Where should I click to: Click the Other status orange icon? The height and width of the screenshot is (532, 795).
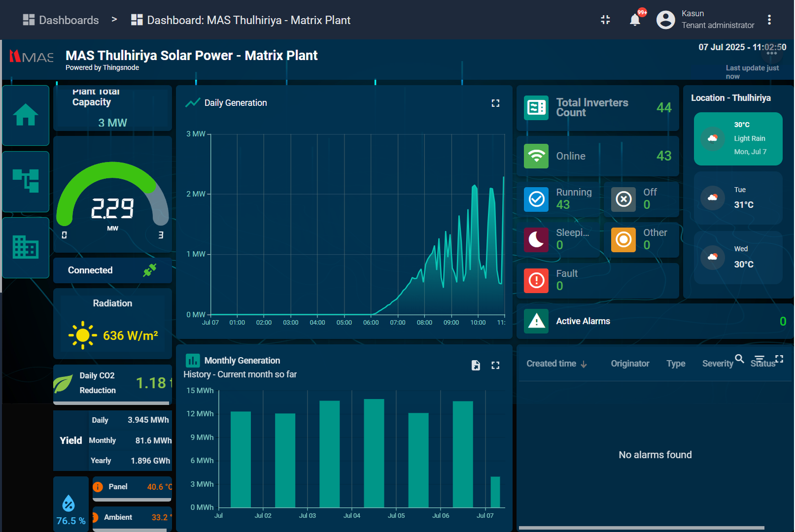(623, 240)
